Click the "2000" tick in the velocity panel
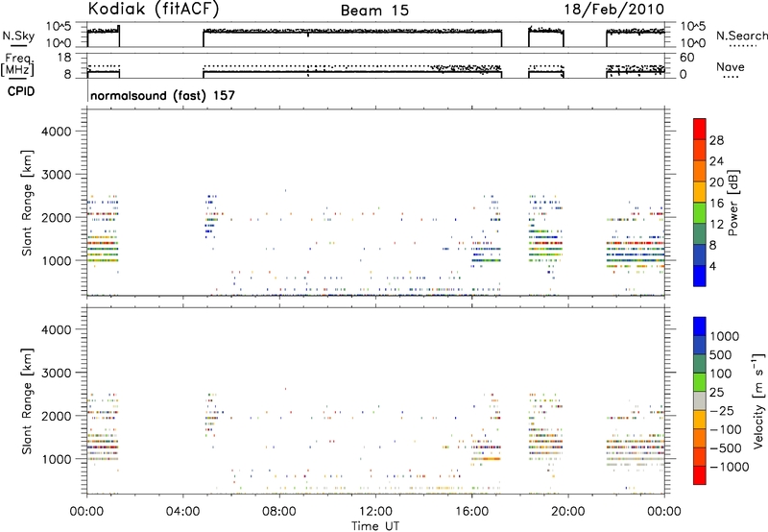This screenshot has height=532, width=768. click(57, 416)
